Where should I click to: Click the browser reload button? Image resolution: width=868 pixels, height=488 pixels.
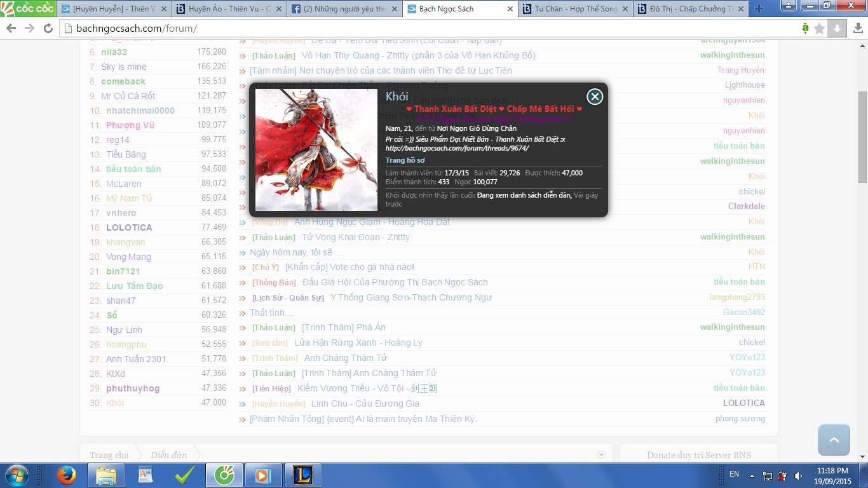point(48,29)
